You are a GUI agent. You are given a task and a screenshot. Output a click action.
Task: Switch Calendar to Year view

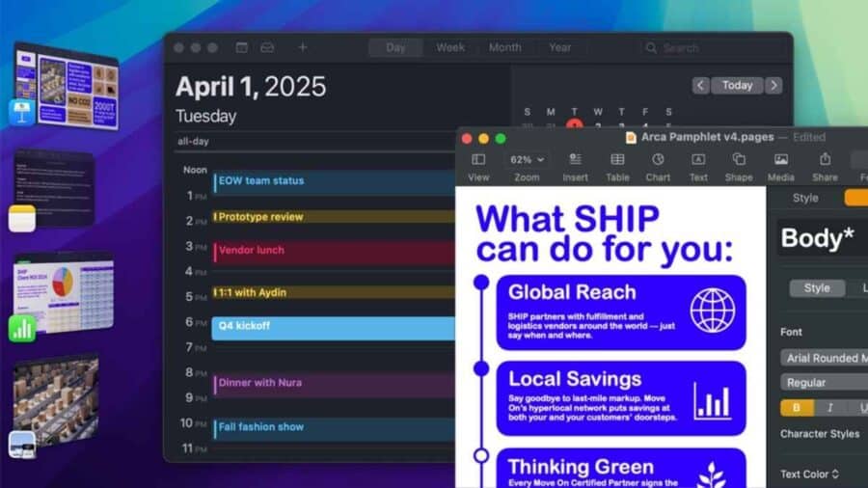pos(559,47)
